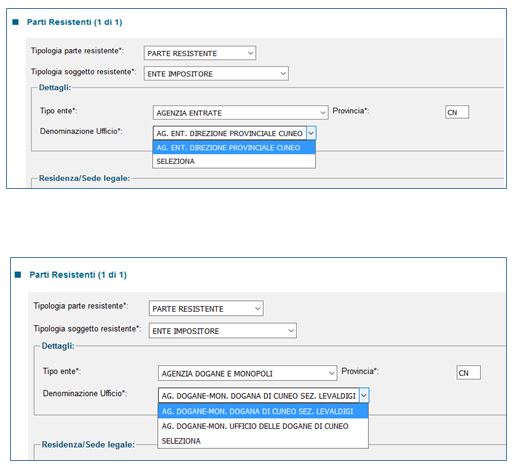Expand the Tipo ente dropdown showing AGENZIA ENTRATE

[x=240, y=113]
